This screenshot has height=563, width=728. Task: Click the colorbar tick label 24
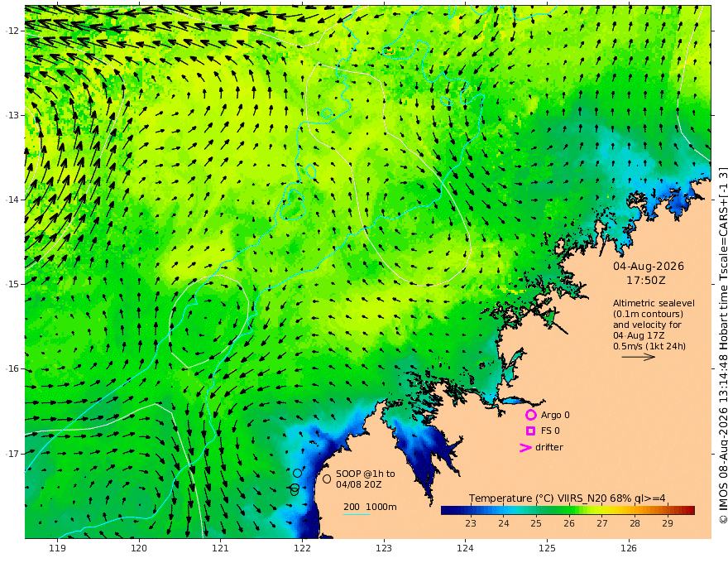point(504,523)
